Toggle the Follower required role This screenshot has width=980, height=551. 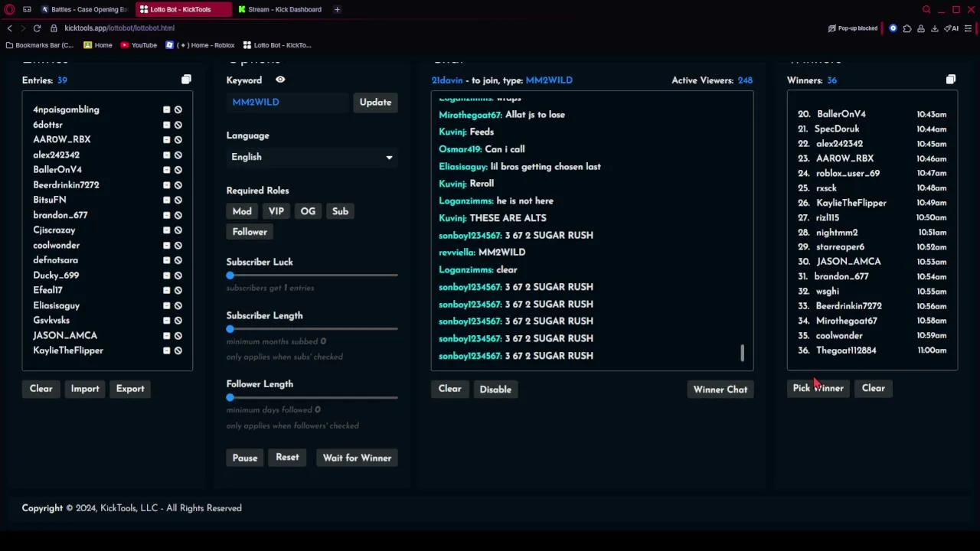(x=250, y=232)
